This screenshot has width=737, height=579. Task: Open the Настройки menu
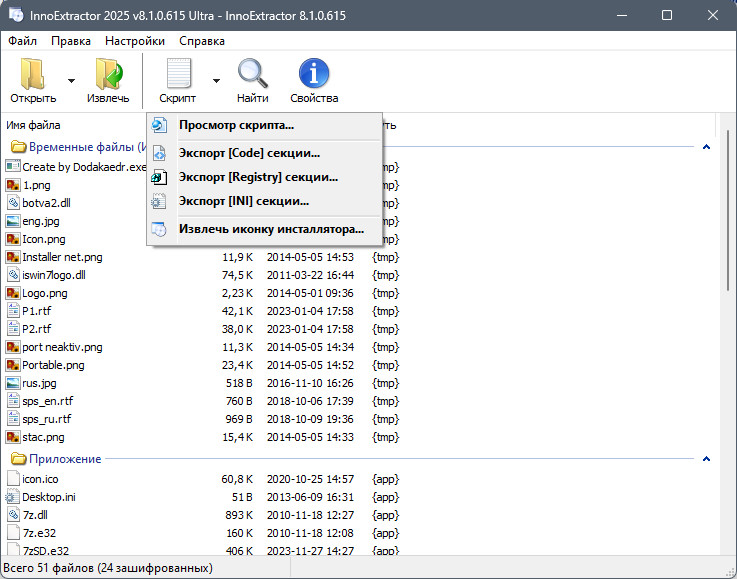coord(135,41)
